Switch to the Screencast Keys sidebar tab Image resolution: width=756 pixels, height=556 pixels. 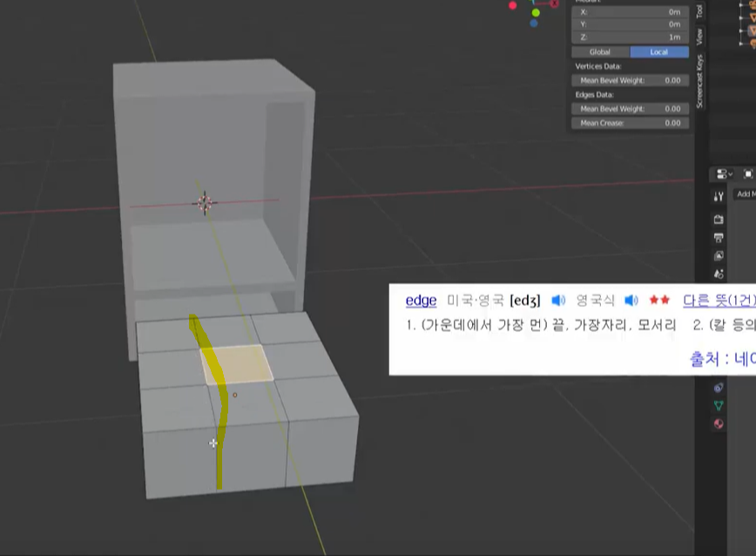[x=699, y=81]
